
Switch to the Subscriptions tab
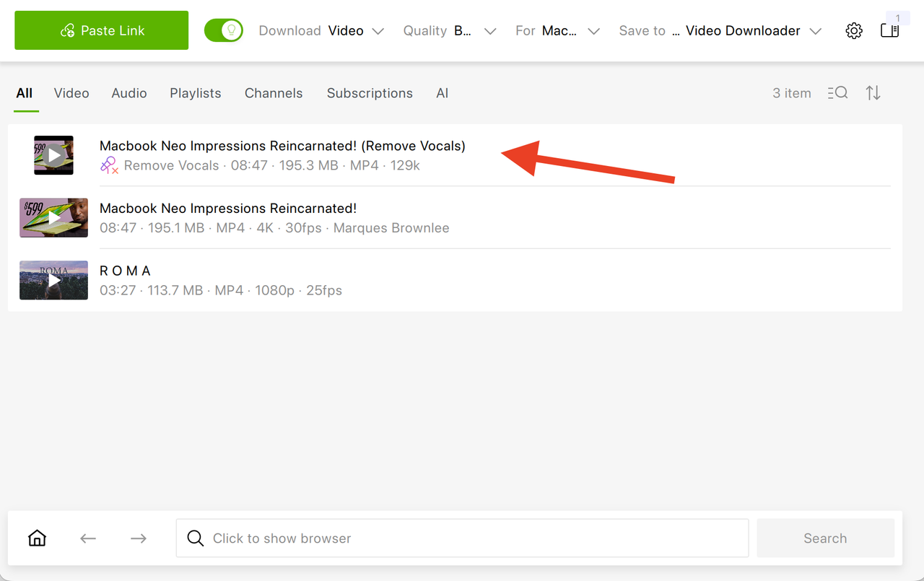click(x=370, y=93)
